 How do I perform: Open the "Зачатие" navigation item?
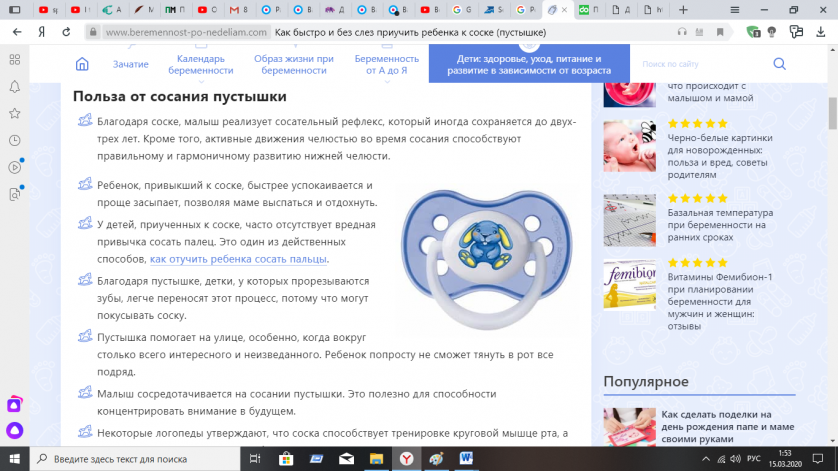tap(130, 64)
